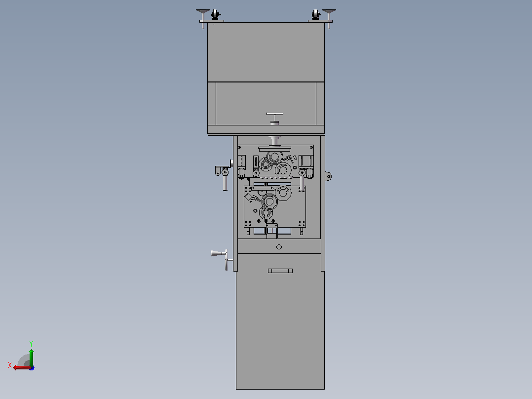Select the upper cabinet top panel
532x399 pixels.
(266, 52)
